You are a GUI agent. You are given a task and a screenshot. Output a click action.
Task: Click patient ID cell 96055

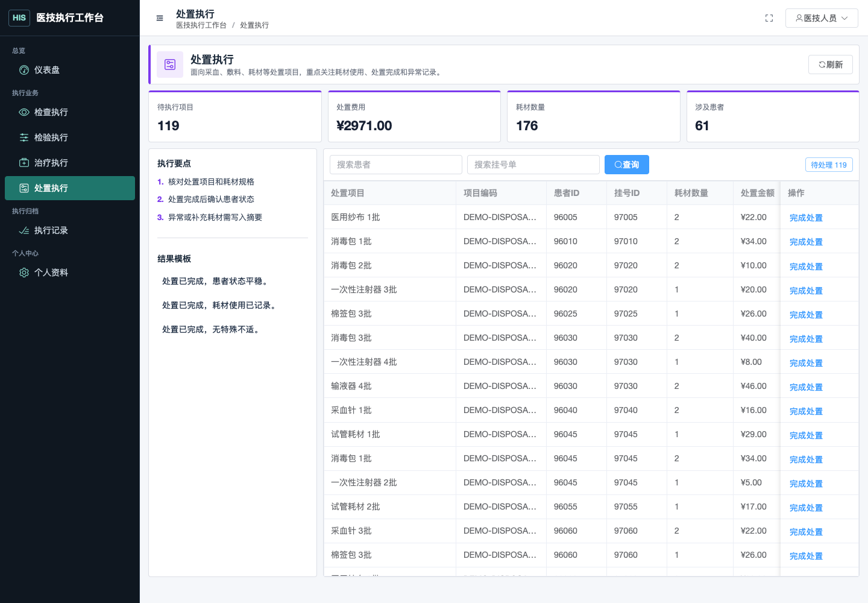(x=577, y=507)
